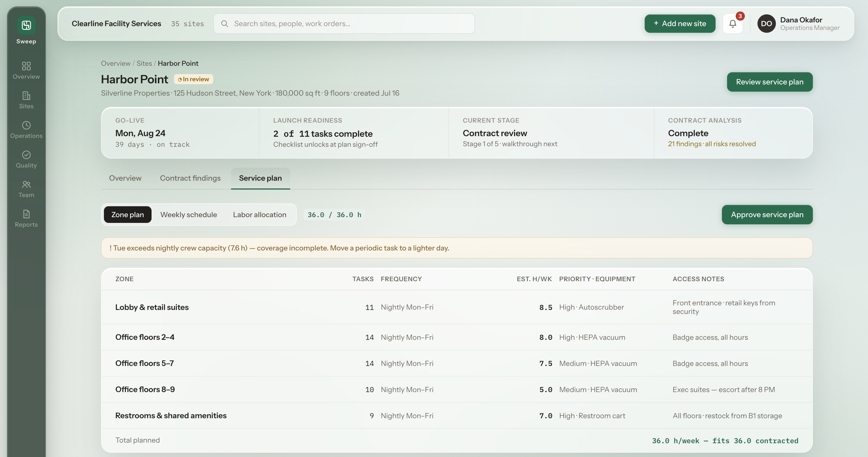Screen dimensions: 868x457
Task: Open the Sites sidebar icon
Action: (x=26, y=95)
